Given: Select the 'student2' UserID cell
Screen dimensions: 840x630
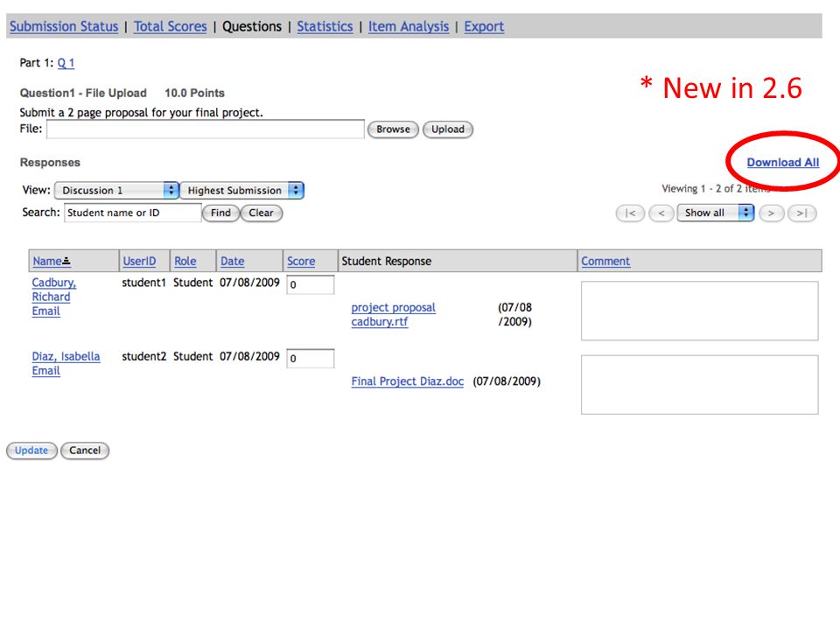Looking at the screenshot, I should tap(143, 356).
